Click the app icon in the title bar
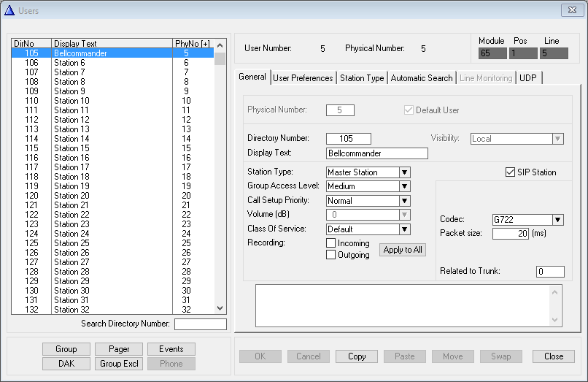588x382 pixels. [10, 10]
